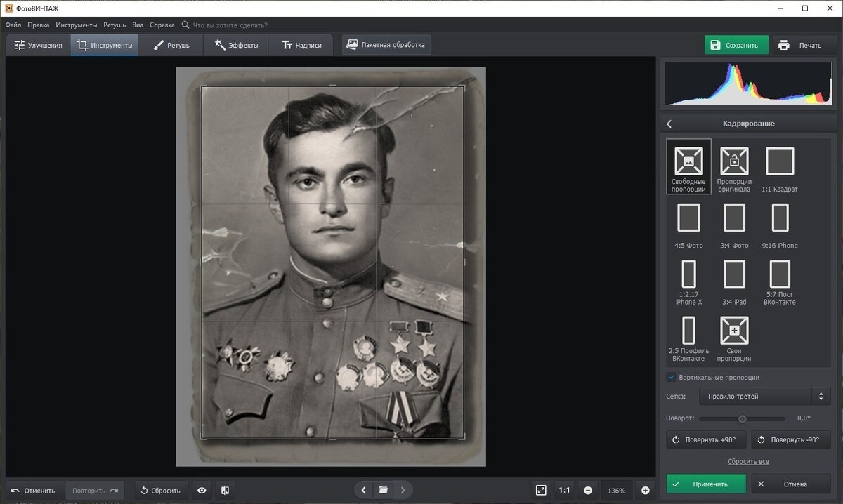Go to the previous photo arrow
843x504 pixels.
pyautogui.click(x=363, y=490)
